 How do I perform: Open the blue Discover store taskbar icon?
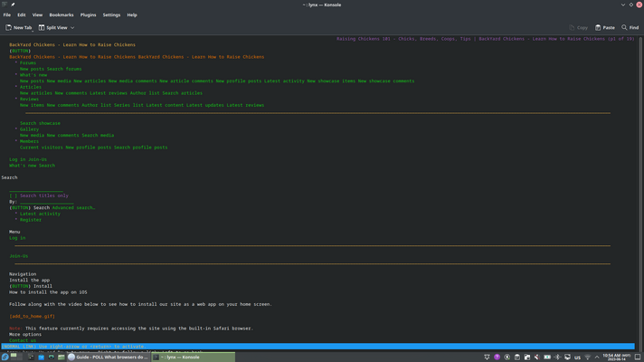pyautogui.click(x=41, y=357)
